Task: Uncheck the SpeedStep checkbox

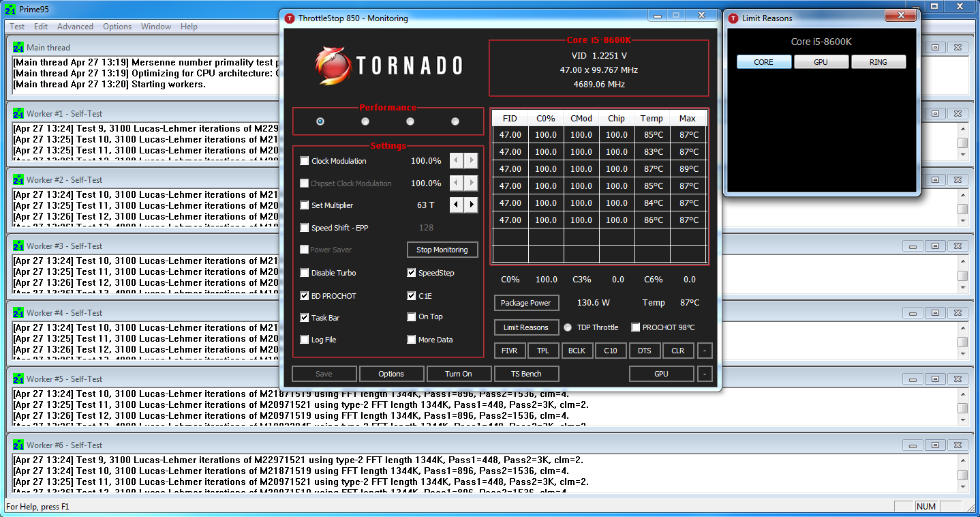Action: [x=412, y=273]
